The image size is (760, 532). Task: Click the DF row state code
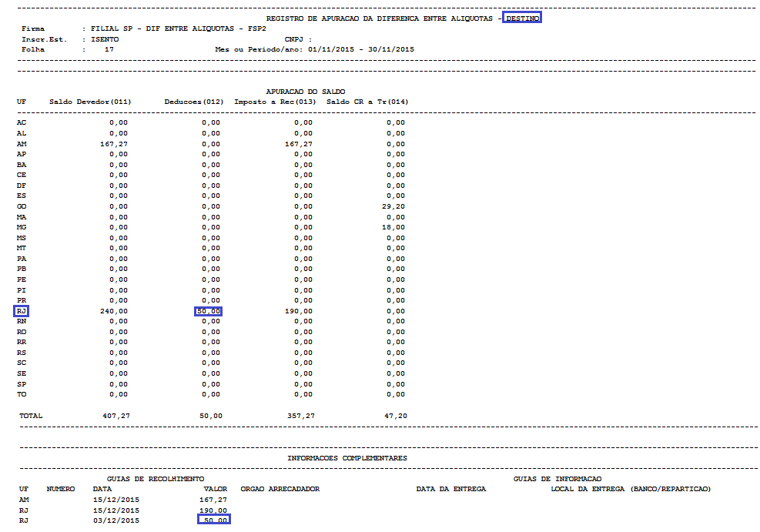[22, 186]
